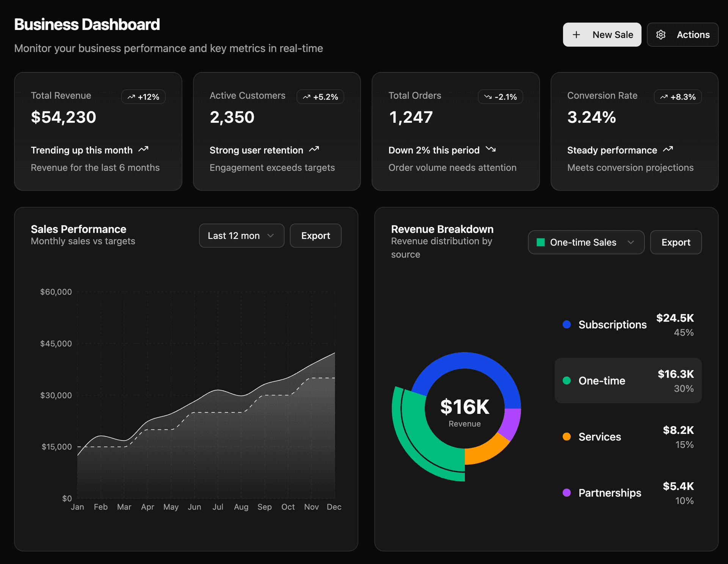The image size is (728, 564).
Task: Select the highlighted One-time legend row
Action: (628, 381)
